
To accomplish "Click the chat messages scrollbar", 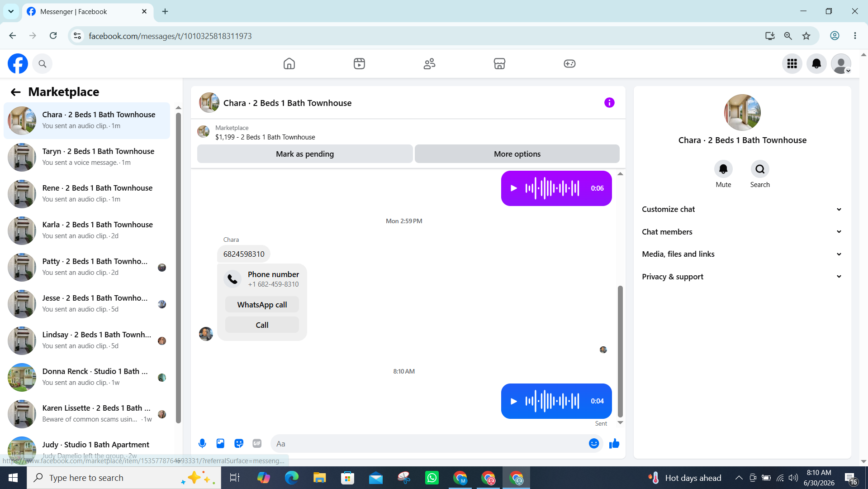I will 620,351.
